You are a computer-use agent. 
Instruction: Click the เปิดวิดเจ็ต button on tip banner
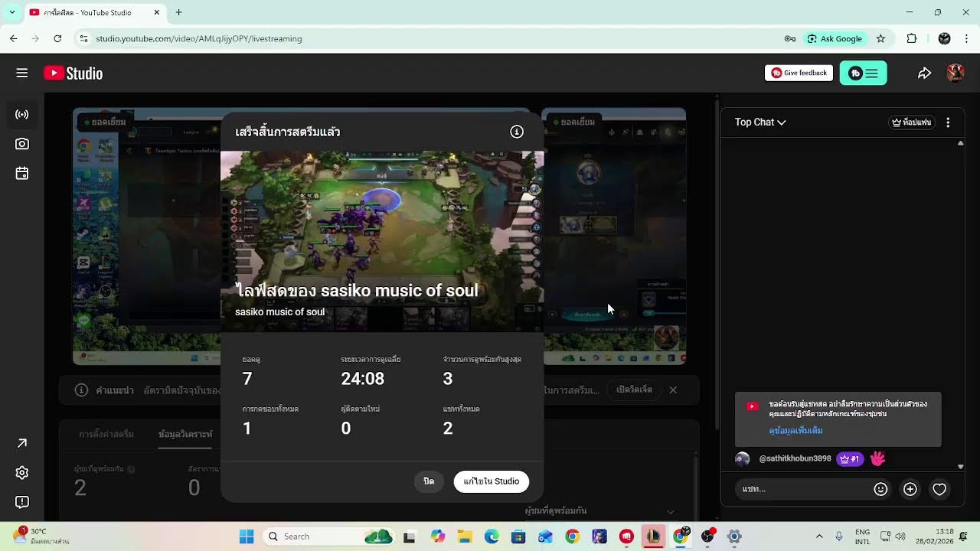pyautogui.click(x=635, y=390)
